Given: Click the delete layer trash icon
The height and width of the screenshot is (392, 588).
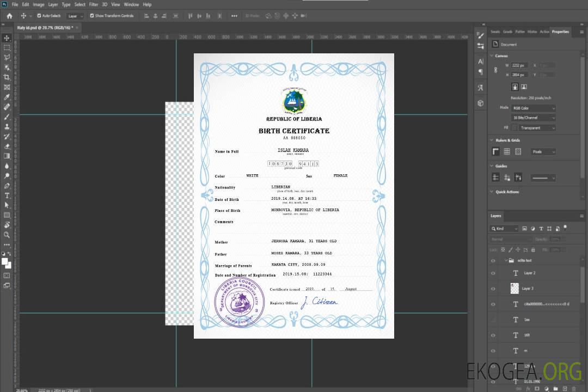Looking at the screenshot, I should click(x=574, y=389).
